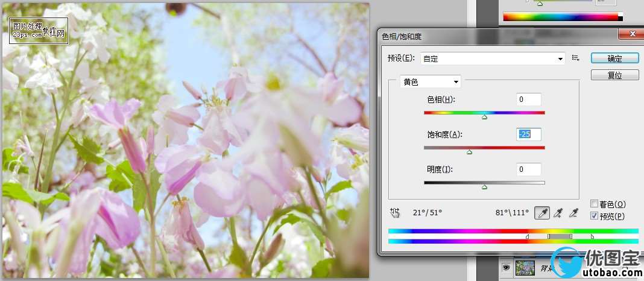The height and width of the screenshot is (281, 644).
Task: Enable the 着色 colorize checkbox
Action: pyautogui.click(x=595, y=204)
